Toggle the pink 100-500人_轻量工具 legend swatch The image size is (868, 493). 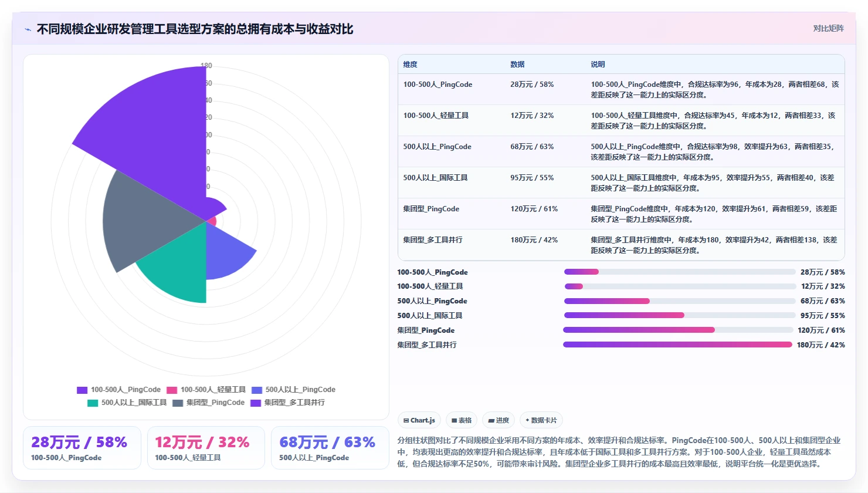point(172,390)
